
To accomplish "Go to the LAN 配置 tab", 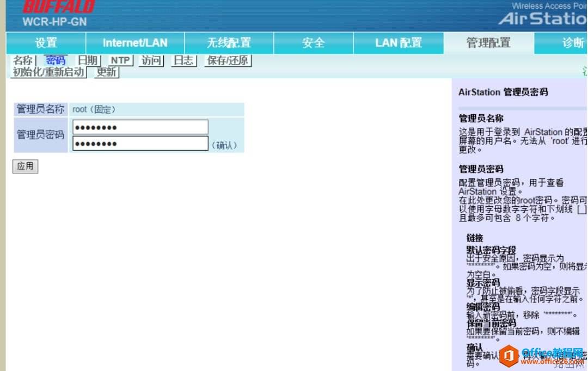I will click(399, 43).
